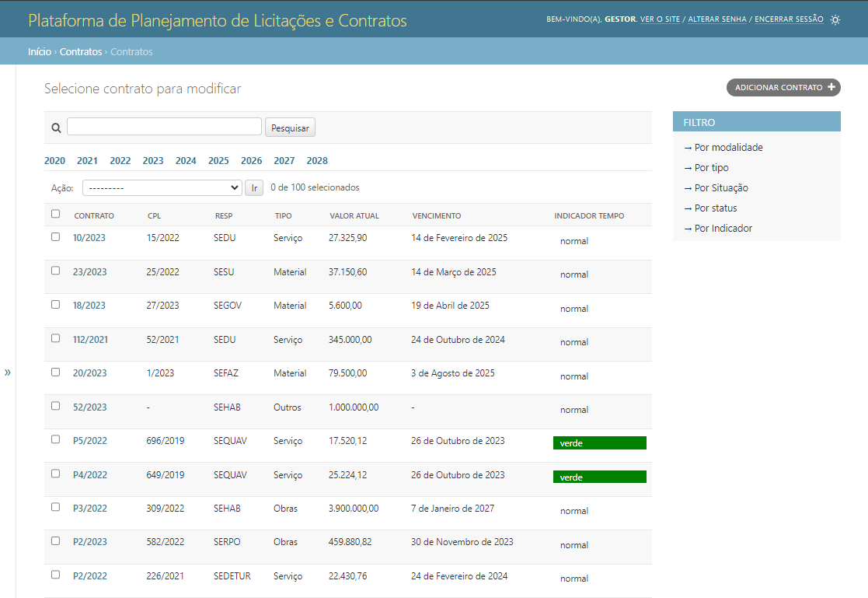The image size is (868, 598).
Task: Select the checkbox for contract 18/2023
Action: [x=55, y=304]
